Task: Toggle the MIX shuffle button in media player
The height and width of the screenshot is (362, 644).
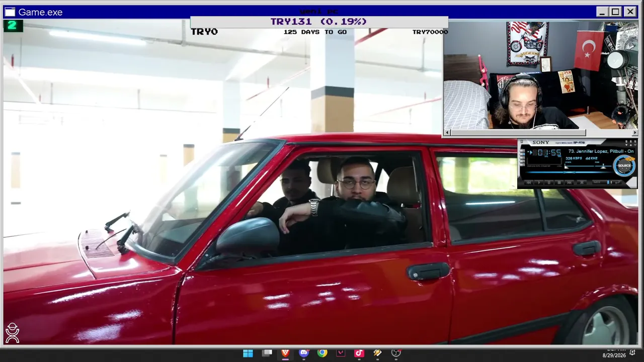Action: click(598, 182)
